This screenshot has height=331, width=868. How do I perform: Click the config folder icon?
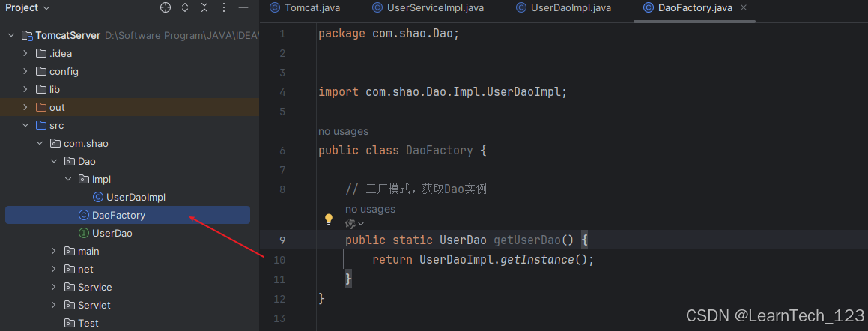point(41,71)
